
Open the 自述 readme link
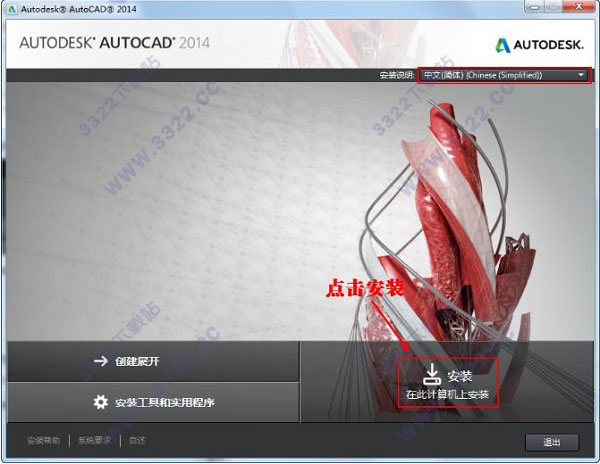(x=137, y=441)
